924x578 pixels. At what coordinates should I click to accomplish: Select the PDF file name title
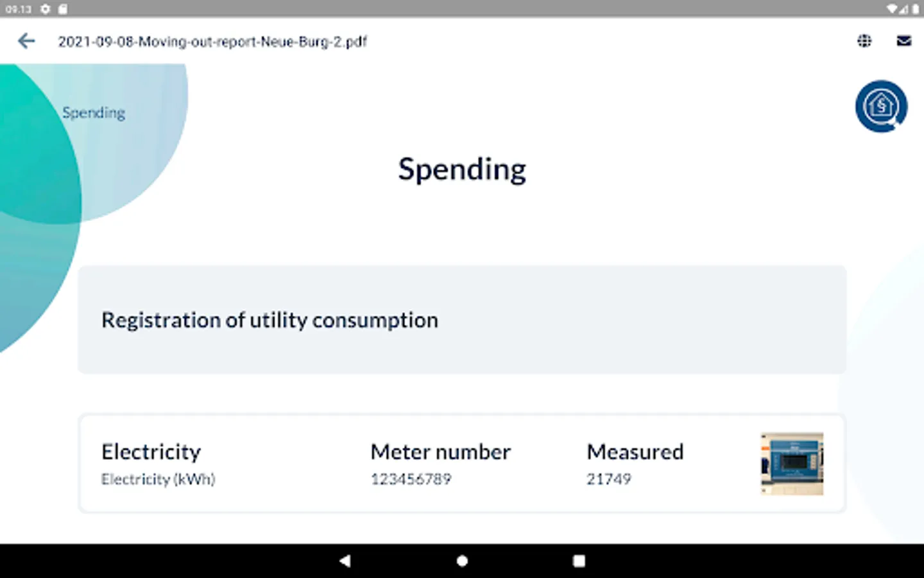click(212, 42)
